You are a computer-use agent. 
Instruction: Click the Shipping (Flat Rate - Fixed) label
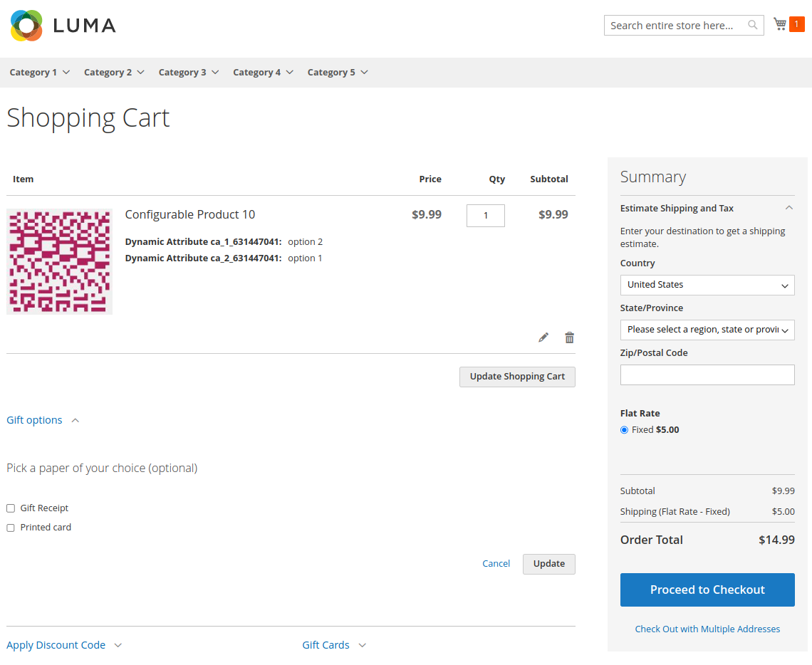coord(675,511)
